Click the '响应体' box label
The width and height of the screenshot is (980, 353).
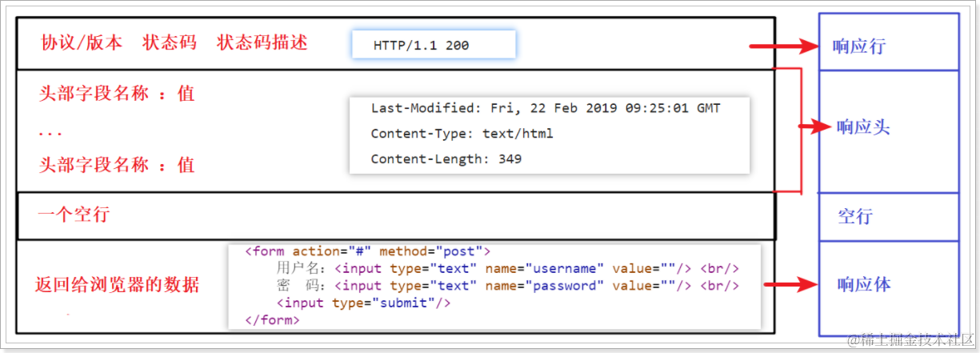864,284
